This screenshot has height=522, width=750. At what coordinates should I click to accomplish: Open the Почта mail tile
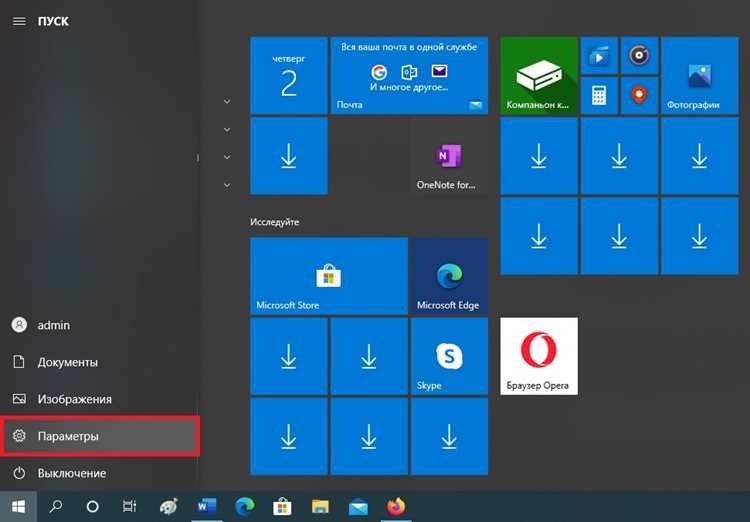coord(409,76)
